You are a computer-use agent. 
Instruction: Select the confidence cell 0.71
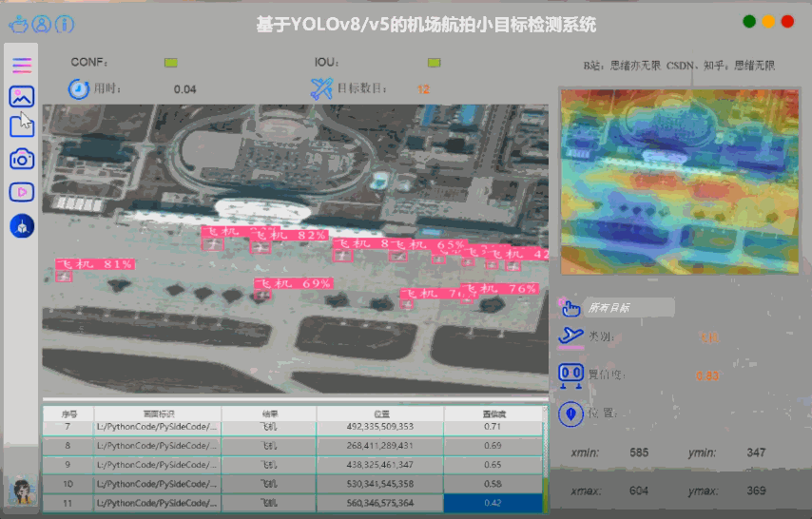pos(493,428)
